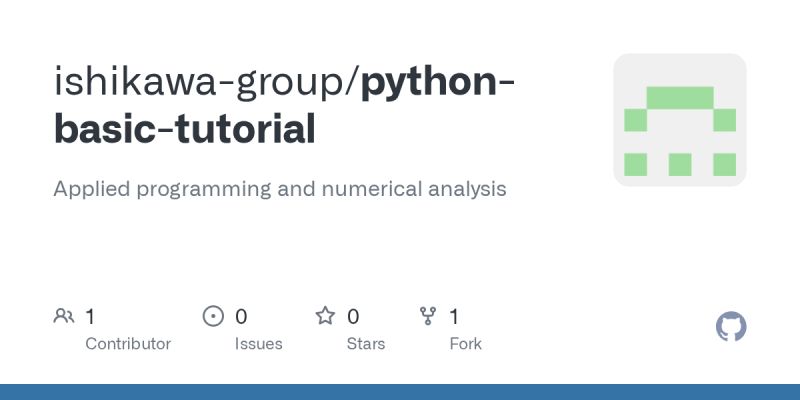
Task: Click the fork count number 1
Action: click(454, 317)
